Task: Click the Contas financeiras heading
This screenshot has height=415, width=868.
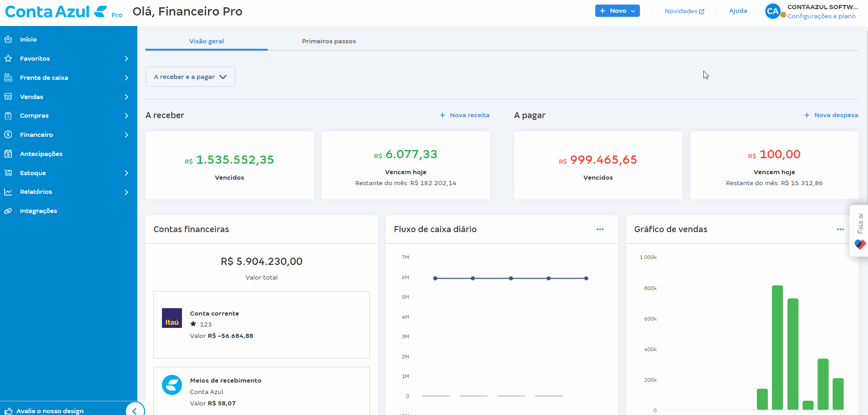Action: 191,229
